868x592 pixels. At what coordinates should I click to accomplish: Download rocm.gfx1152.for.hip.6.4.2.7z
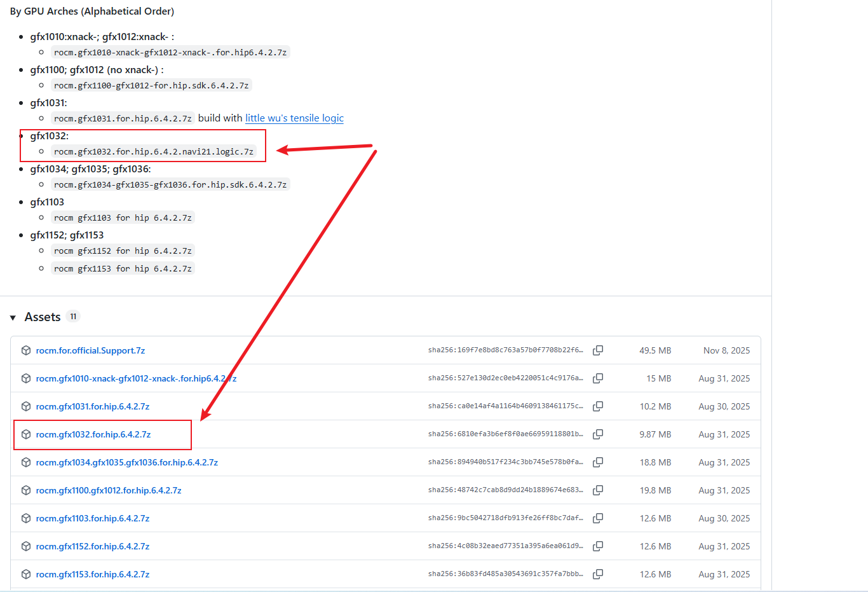coord(93,546)
